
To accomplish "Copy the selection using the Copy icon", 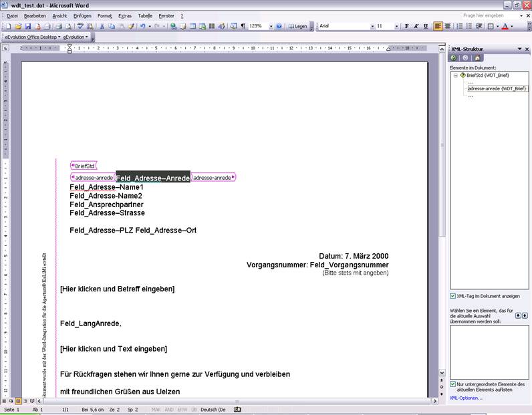I will [112, 26].
